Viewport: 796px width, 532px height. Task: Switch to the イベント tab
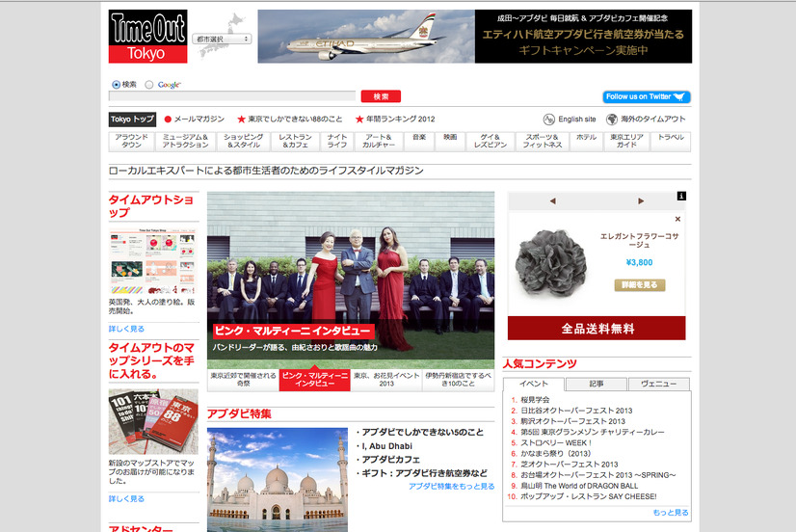pyautogui.click(x=534, y=384)
